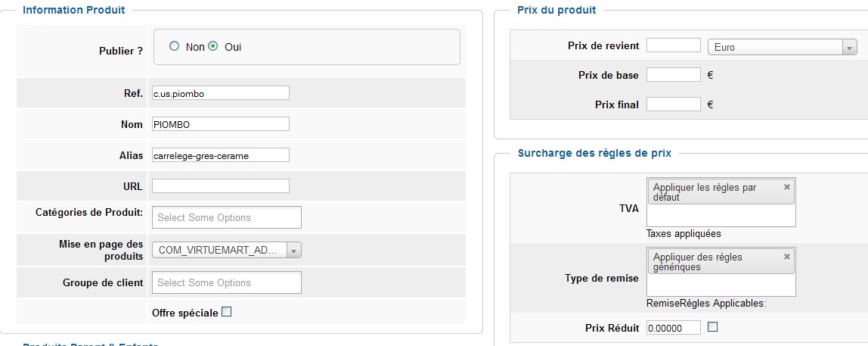The height and width of the screenshot is (346, 868).
Task: Click the Ref. field containing c.us.piombo
Action: pos(221,93)
